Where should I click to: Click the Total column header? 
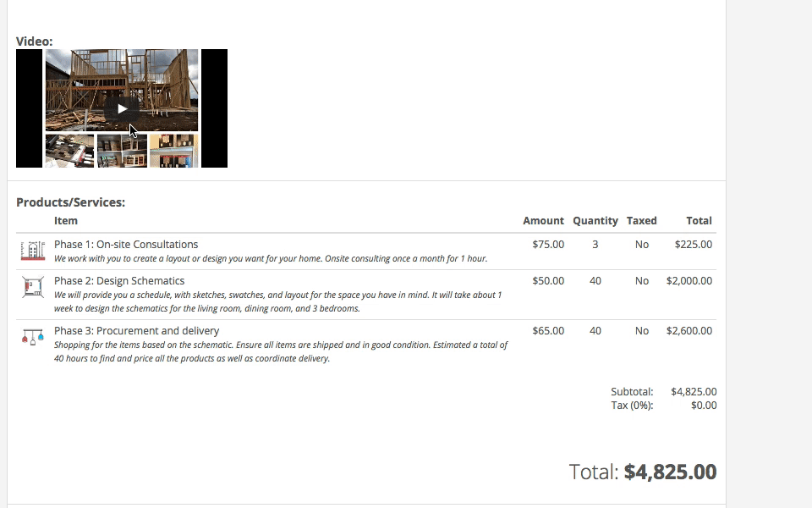coord(699,221)
